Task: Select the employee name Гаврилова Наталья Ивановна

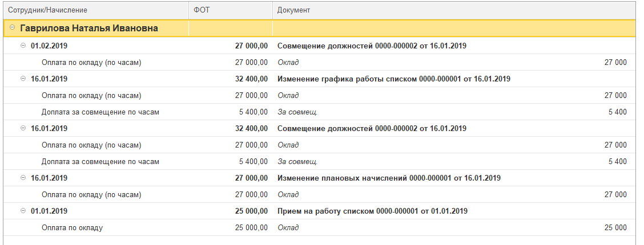Action: [x=89, y=28]
